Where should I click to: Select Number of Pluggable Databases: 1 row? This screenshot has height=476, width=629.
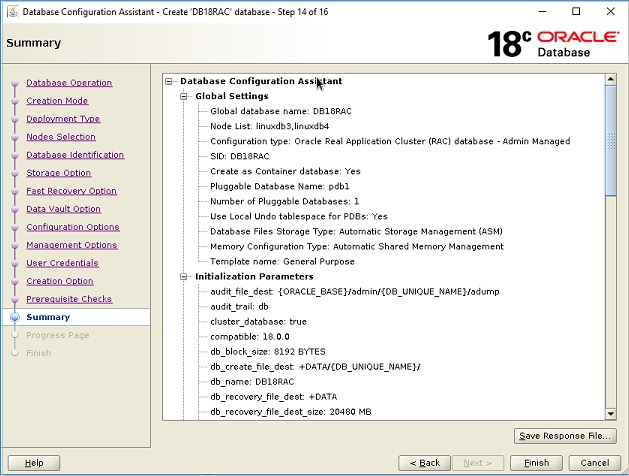[284, 201]
